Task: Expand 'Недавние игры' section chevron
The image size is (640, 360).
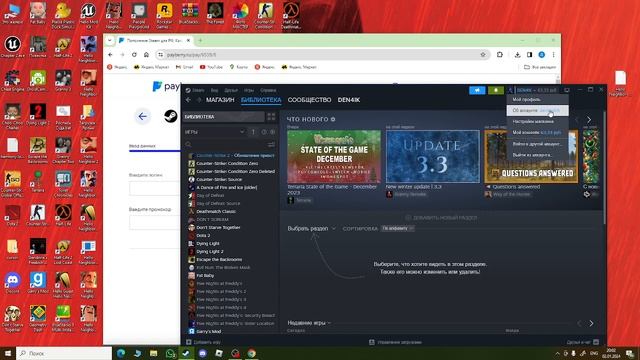Action: pyautogui.click(x=329, y=323)
